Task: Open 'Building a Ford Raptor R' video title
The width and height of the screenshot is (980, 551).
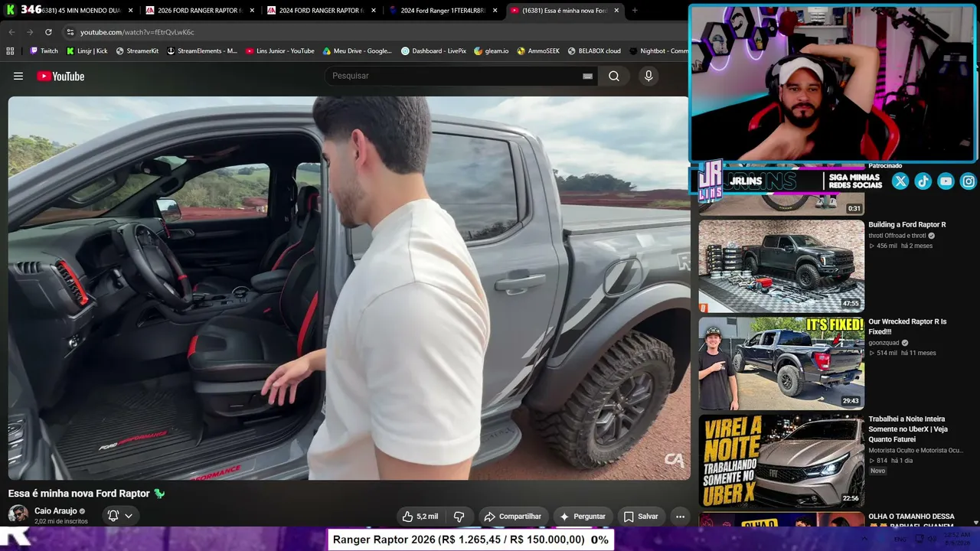Action: (907, 225)
